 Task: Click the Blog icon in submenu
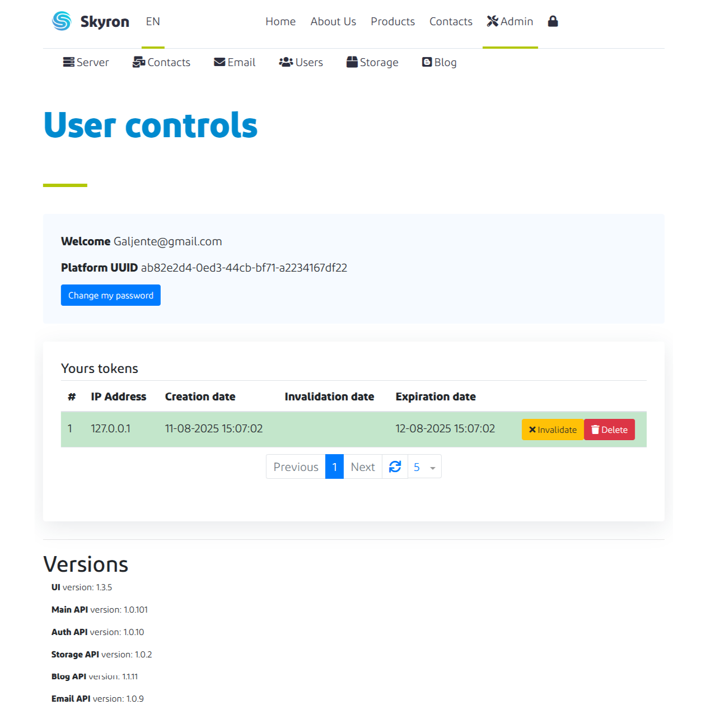[427, 62]
